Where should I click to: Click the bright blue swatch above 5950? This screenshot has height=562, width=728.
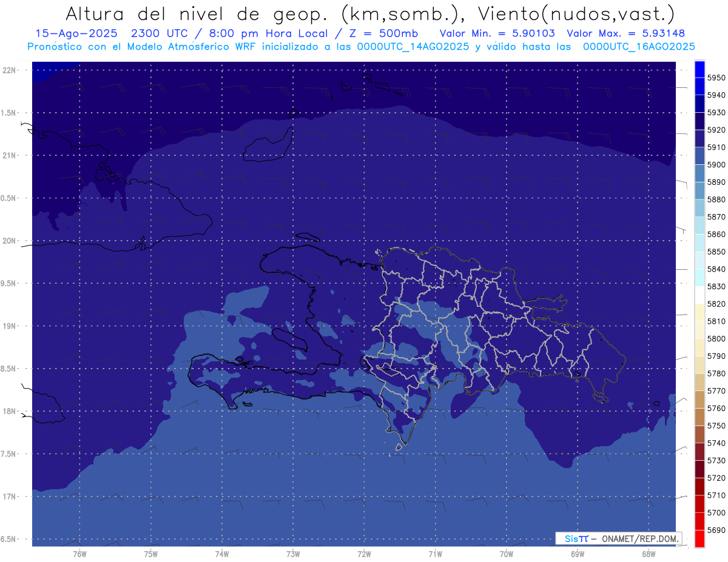[699, 69]
